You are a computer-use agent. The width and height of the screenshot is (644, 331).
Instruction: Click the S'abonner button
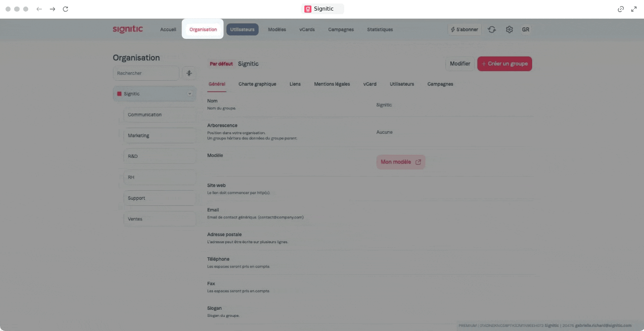tap(465, 30)
